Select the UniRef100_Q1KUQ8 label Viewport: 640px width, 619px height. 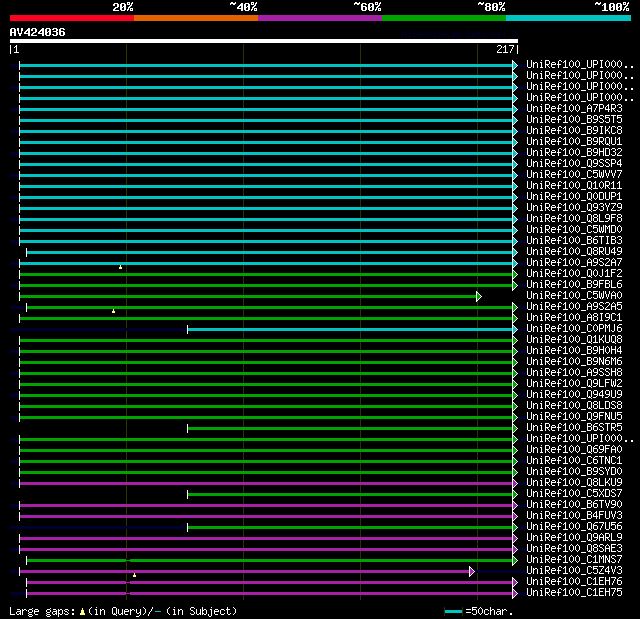574,340
